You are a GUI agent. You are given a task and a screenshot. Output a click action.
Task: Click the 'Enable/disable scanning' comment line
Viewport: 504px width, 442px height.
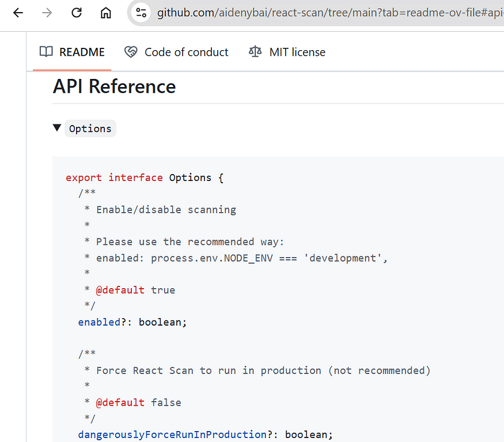pos(160,210)
